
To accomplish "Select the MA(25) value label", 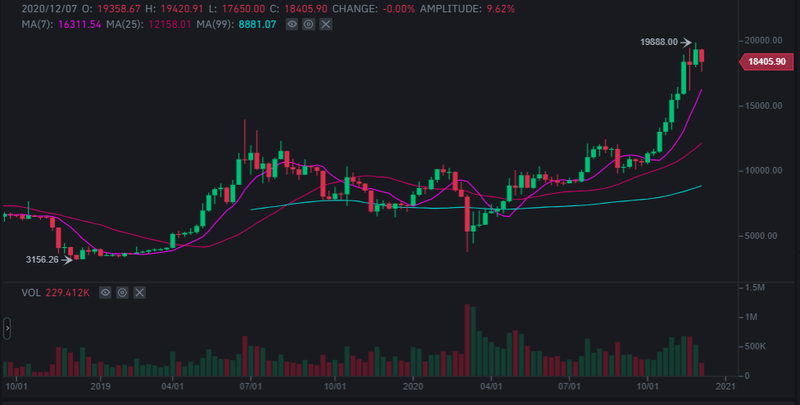I will click(118, 21).
